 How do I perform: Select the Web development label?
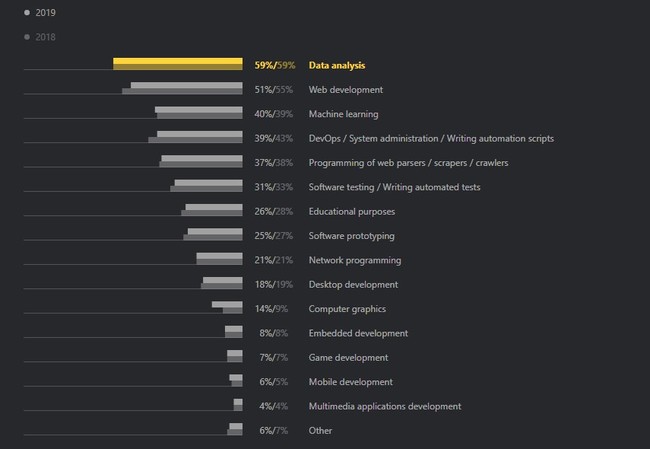pyautogui.click(x=345, y=90)
